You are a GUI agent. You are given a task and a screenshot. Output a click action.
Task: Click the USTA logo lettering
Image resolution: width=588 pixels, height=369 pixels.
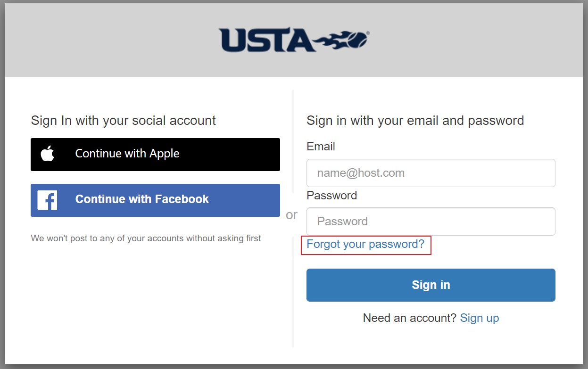[x=267, y=41]
